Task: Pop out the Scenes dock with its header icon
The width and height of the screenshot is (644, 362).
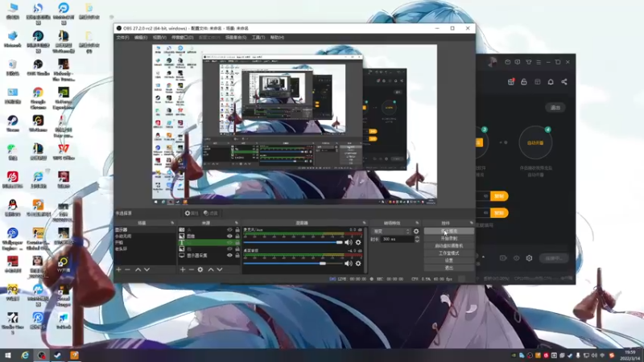Action: 172,223
